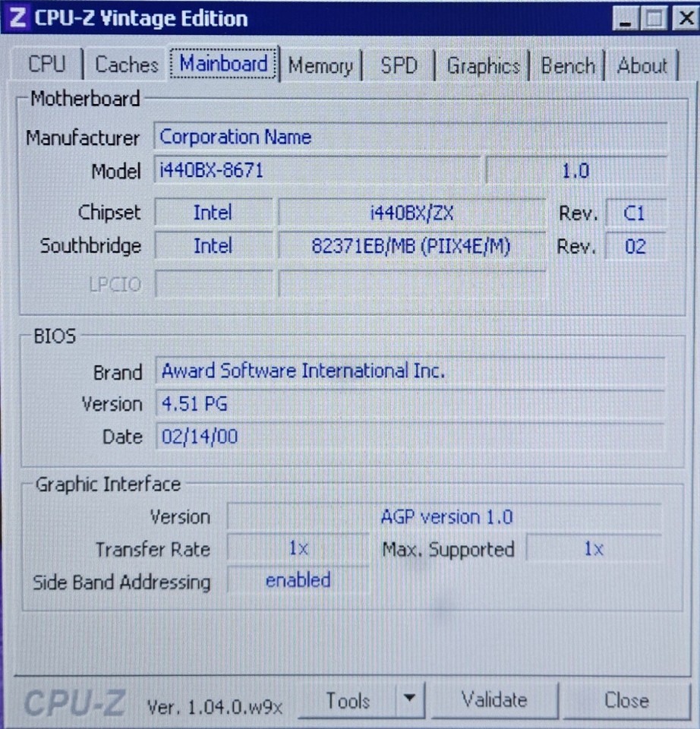Click the CPU-Z logo in title bar
The height and width of the screenshot is (729, 700).
point(15,17)
